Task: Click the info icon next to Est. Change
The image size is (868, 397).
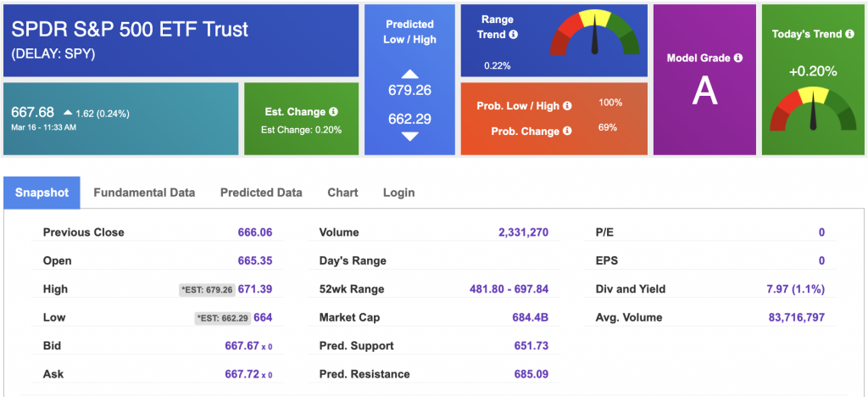Action: (334, 112)
